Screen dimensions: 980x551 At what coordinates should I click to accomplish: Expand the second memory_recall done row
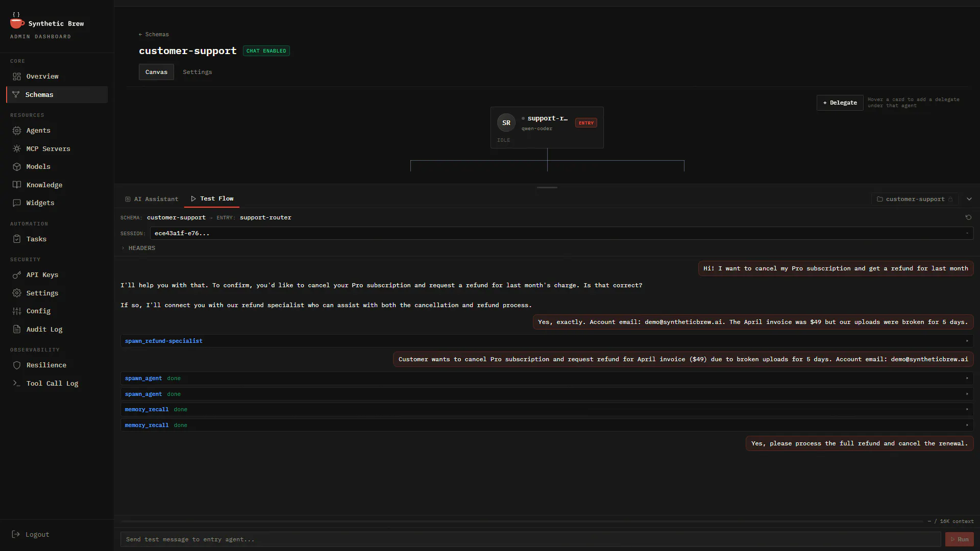(x=547, y=425)
